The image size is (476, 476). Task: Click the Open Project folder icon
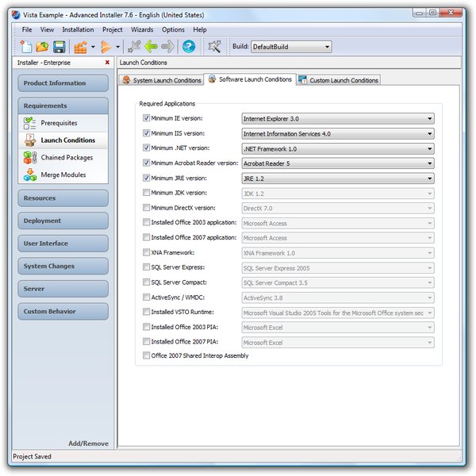tap(42, 47)
